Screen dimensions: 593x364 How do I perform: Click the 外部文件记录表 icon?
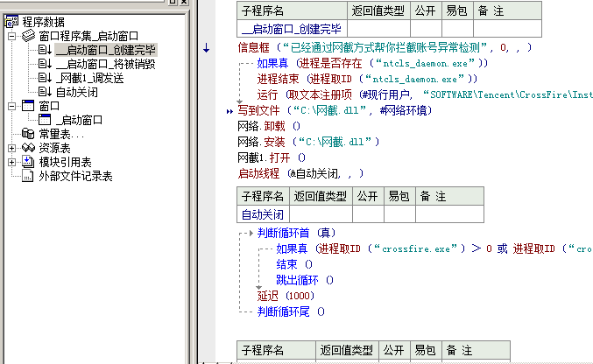click(28, 176)
